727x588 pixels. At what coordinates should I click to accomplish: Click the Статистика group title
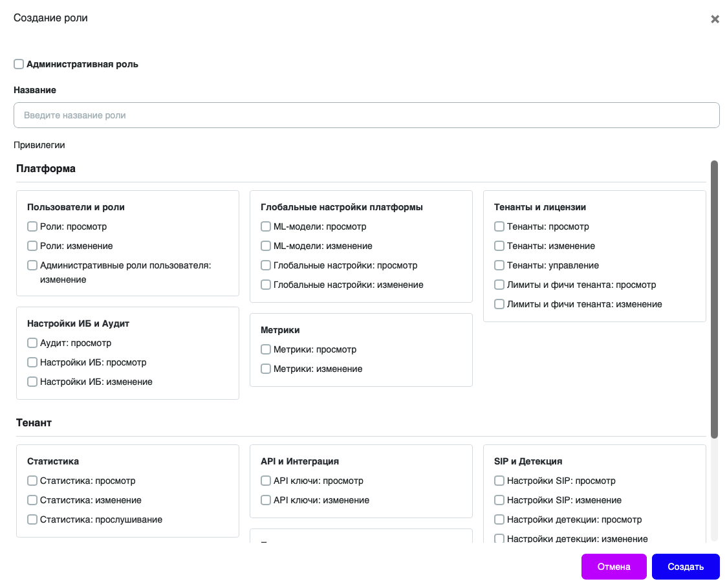coord(53,461)
